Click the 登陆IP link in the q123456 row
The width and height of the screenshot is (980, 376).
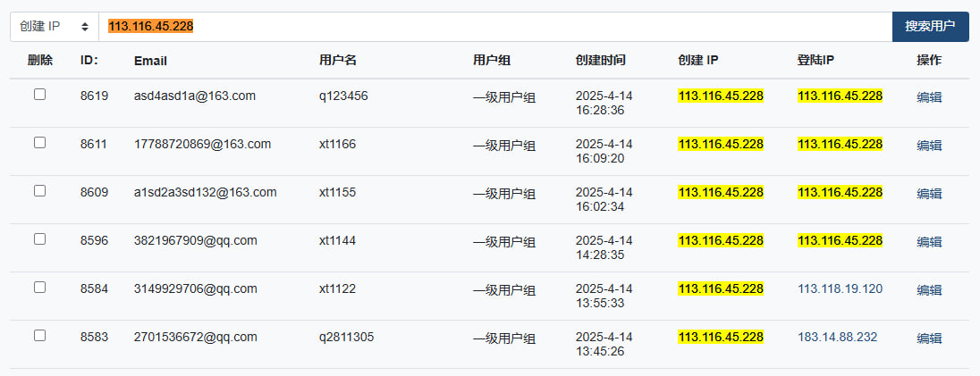tap(840, 96)
